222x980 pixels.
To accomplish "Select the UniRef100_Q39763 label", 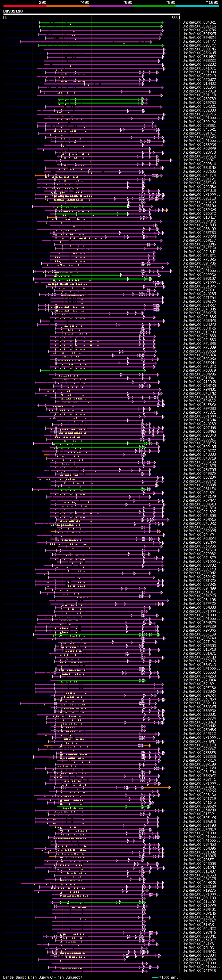I will [x=199, y=103].
